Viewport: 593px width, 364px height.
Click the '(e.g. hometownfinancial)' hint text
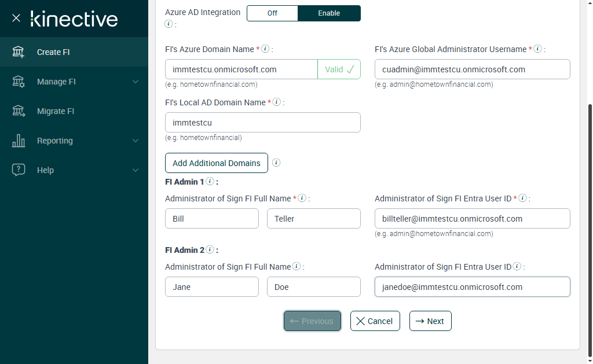click(x=203, y=138)
